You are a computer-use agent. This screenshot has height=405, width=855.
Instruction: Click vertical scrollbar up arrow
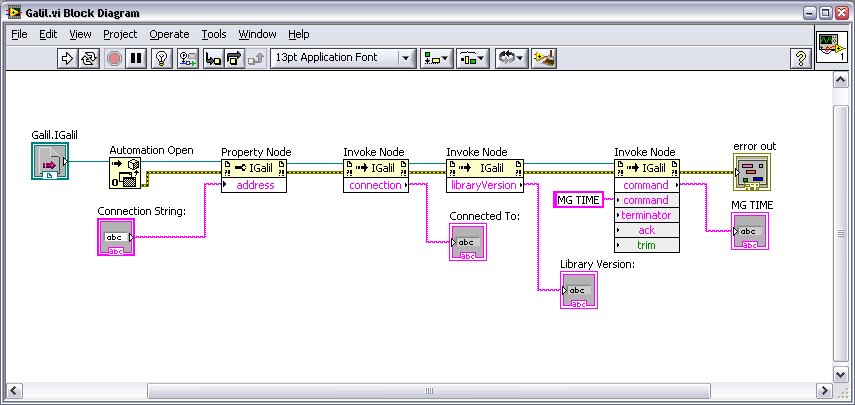point(840,81)
